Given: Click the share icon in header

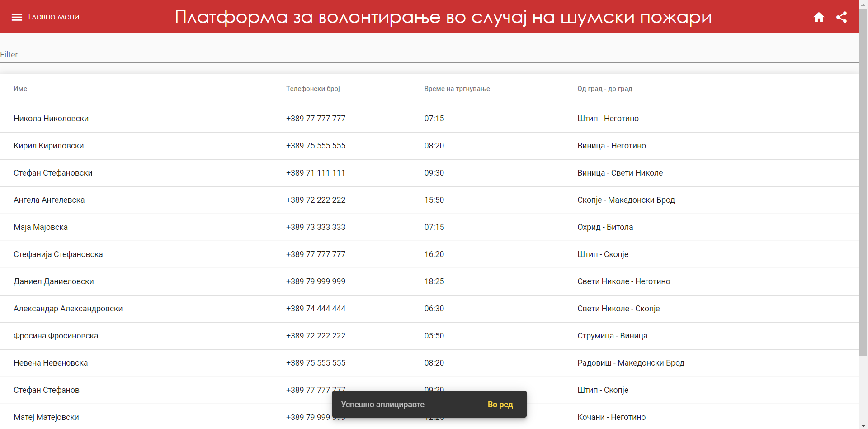Looking at the screenshot, I should click(x=842, y=17).
